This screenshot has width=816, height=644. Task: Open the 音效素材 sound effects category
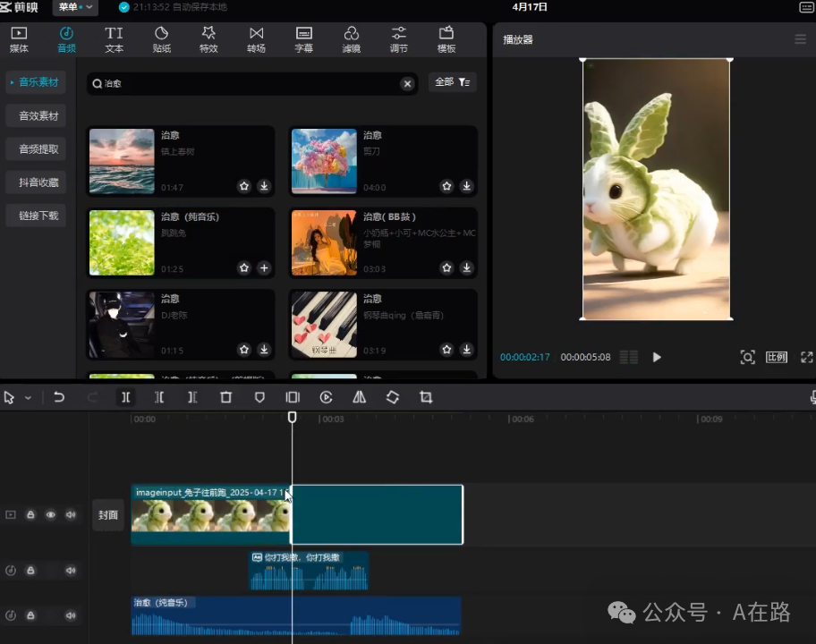[x=38, y=116]
